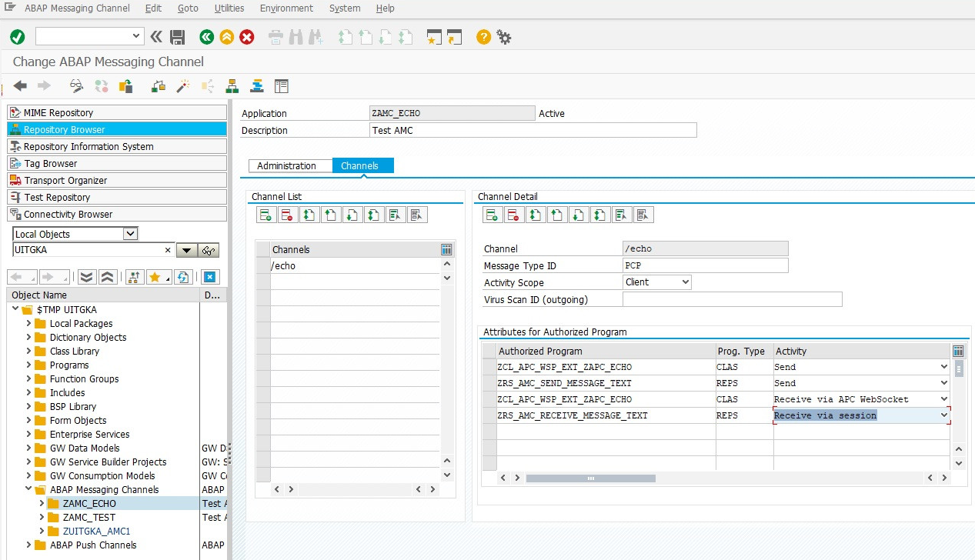Open the yellow question mark Help icon
Image resolution: width=975 pixels, height=560 pixels.
(483, 37)
